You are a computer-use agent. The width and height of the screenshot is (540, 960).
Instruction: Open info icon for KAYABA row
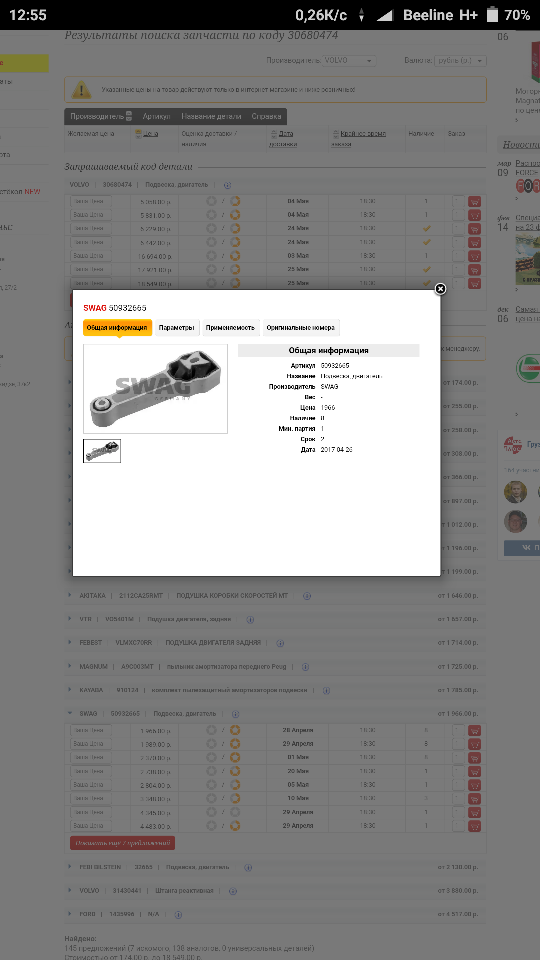coord(326,690)
